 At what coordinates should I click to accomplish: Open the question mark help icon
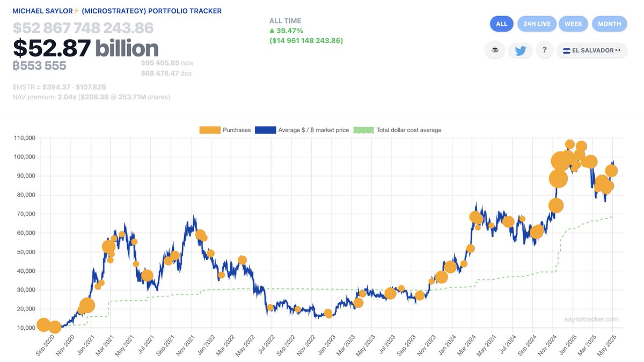pyautogui.click(x=544, y=50)
